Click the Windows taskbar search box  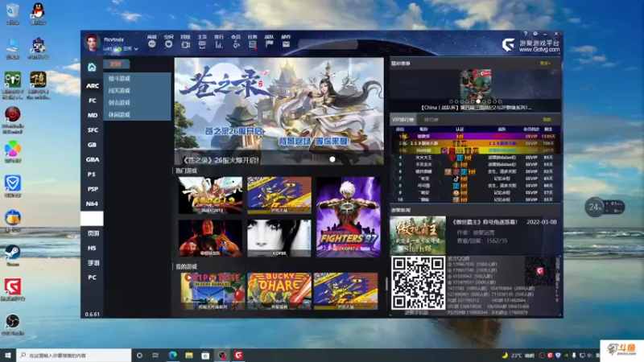(x=74, y=355)
